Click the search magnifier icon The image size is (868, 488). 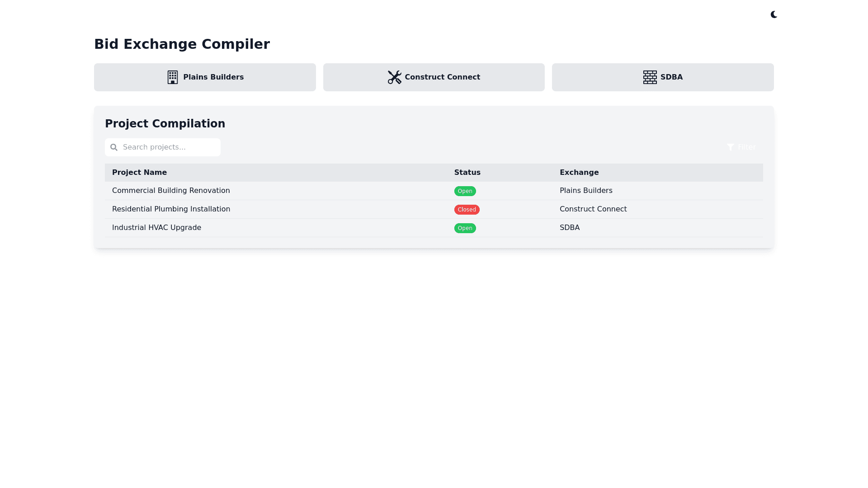pyautogui.click(x=114, y=147)
